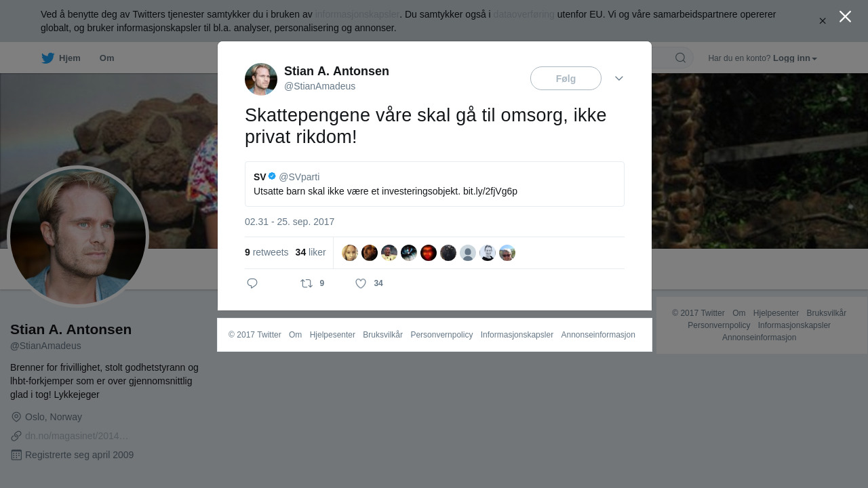Dismiss the cookie notice small X
This screenshot has width=868, height=488.
(x=823, y=21)
